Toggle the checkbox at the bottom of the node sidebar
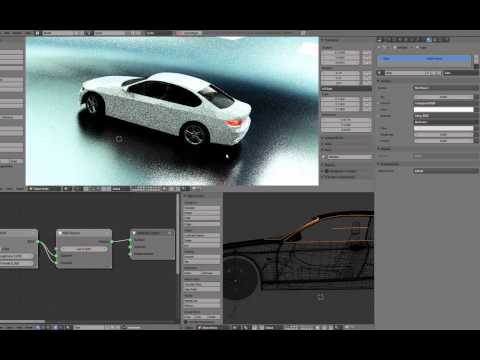This screenshot has width=480, height=360. (186, 322)
